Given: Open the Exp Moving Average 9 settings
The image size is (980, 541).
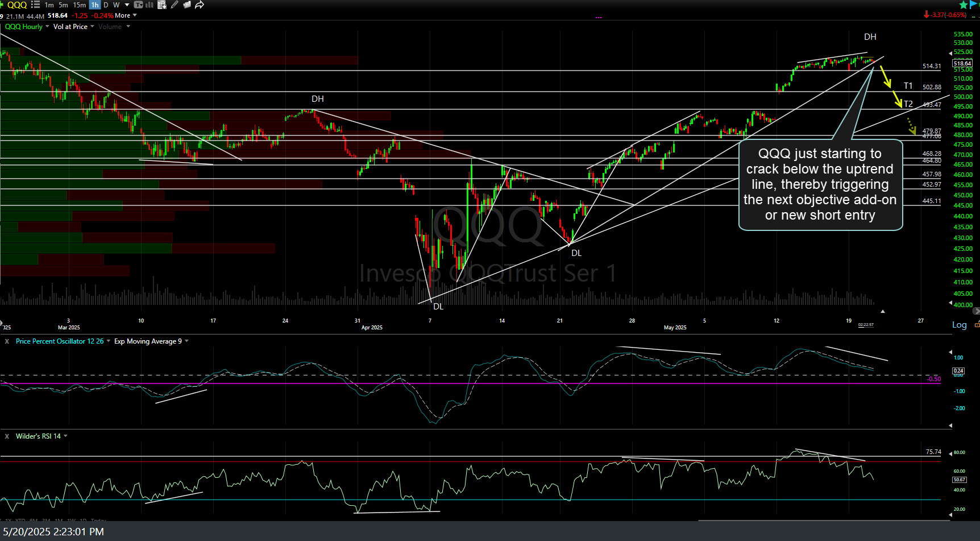Looking at the screenshot, I should pos(150,341).
